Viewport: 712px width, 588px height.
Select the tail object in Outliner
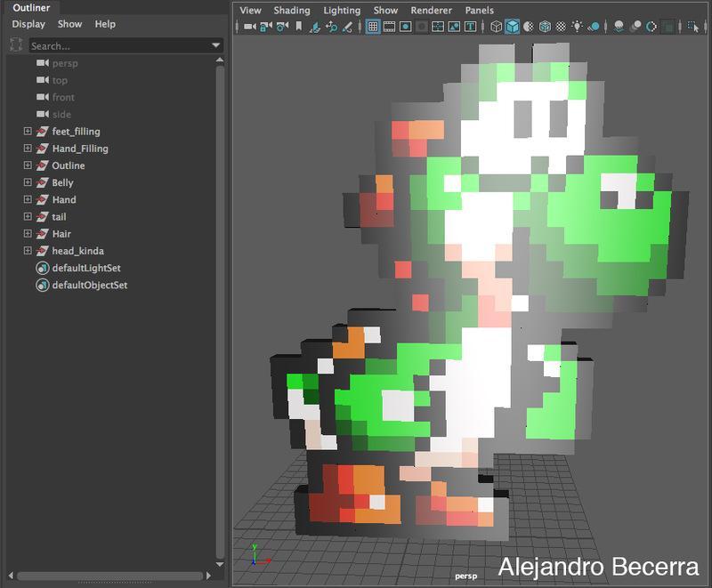point(59,217)
